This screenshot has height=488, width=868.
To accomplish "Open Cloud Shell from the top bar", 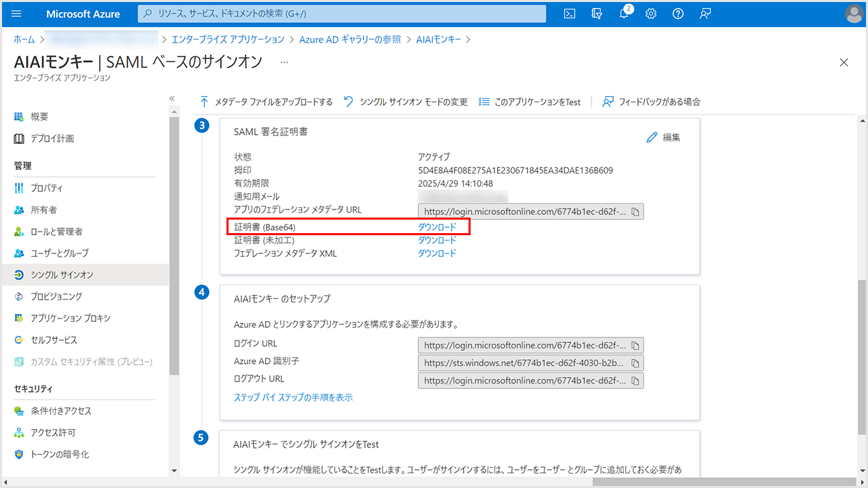I will pyautogui.click(x=570, y=14).
